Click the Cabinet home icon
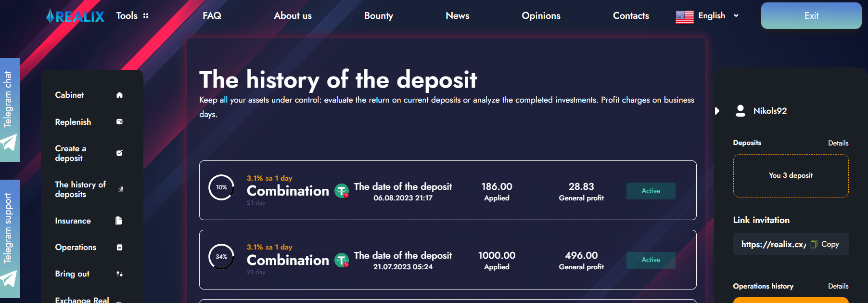This screenshot has height=303, width=868. click(120, 95)
